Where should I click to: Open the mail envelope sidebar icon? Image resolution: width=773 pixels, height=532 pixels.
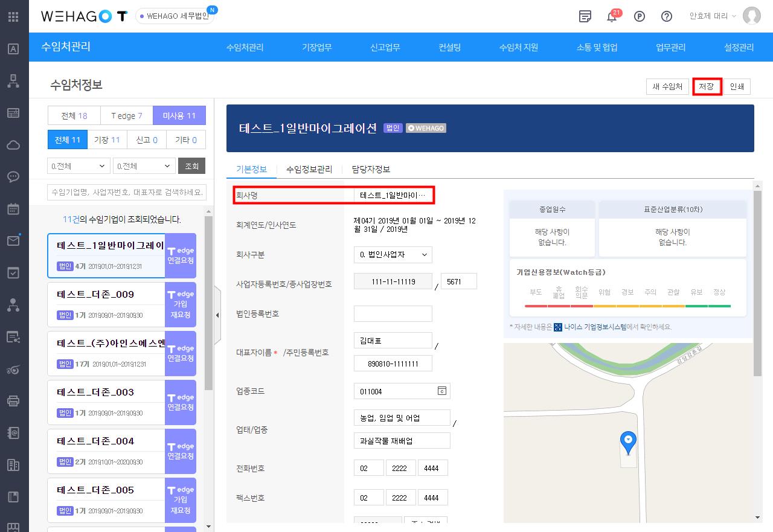(x=13, y=241)
